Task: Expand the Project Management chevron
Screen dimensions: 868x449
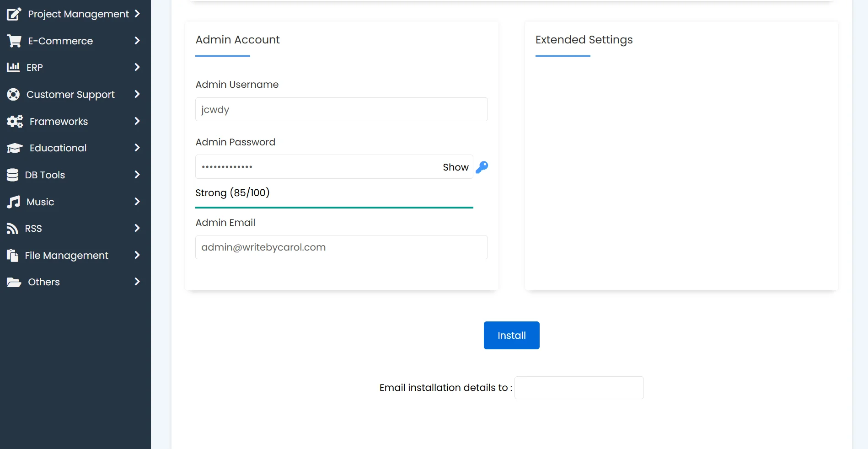Action: (x=137, y=14)
